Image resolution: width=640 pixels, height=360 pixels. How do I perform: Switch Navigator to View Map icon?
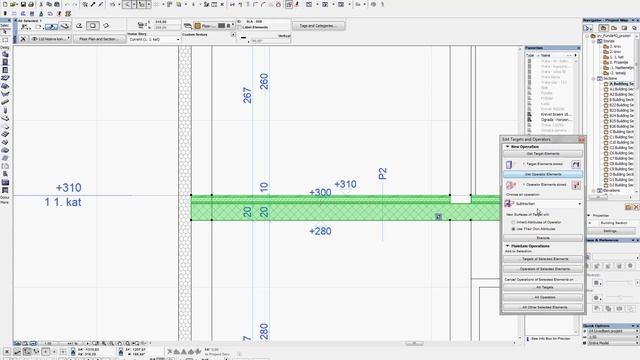tap(614, 28)
